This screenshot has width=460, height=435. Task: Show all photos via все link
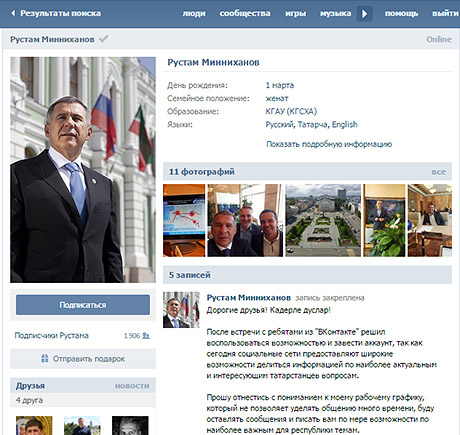pyautogui.click(x=439, y=172)
